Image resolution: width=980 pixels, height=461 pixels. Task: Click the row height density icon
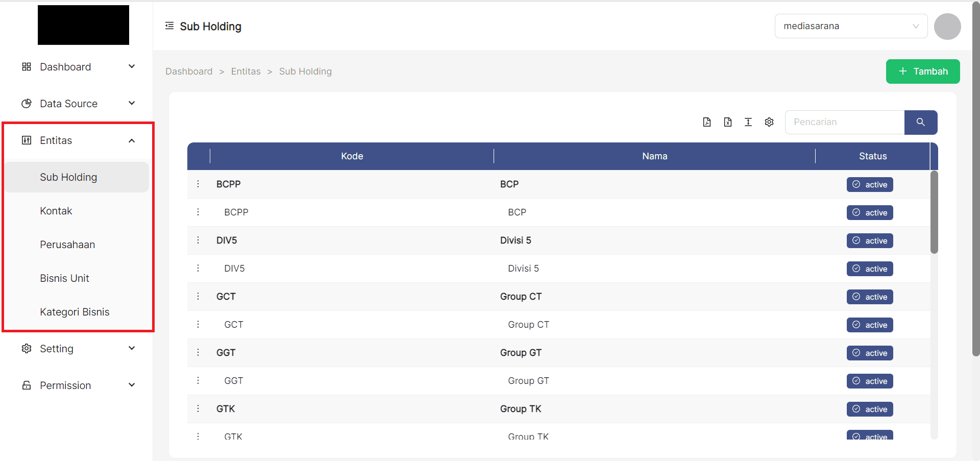(x=748, y=122)
